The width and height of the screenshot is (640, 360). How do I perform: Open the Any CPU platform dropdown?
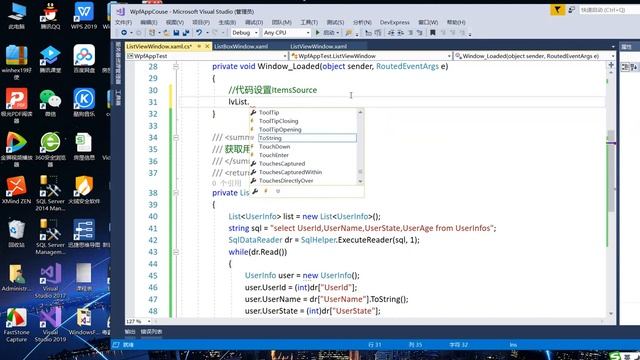click(287, 33)
